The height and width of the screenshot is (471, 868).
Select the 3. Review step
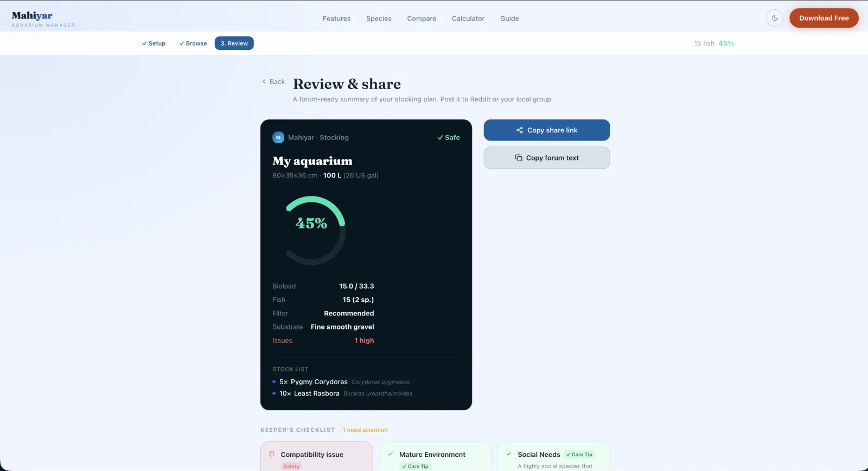coord(234,43)
